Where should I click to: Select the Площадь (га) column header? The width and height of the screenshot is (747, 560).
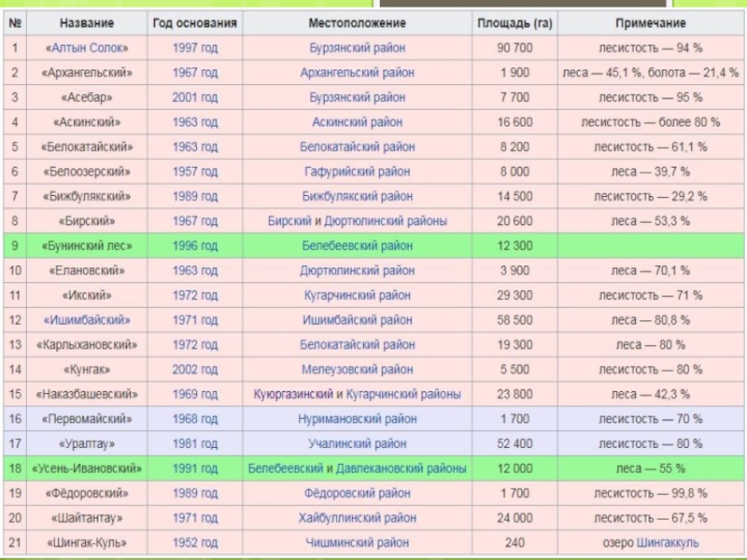(x=514, y=22)
